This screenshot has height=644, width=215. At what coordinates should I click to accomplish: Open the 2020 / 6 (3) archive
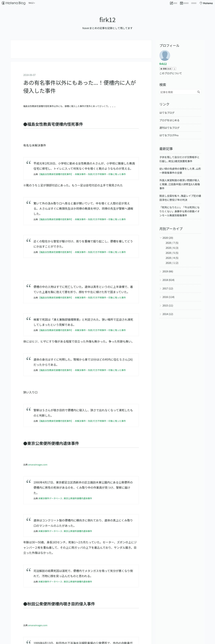tap(172, 248)
